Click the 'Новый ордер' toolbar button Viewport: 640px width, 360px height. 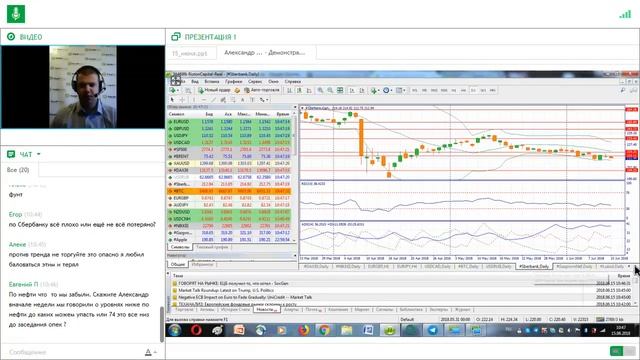(214, 90)
